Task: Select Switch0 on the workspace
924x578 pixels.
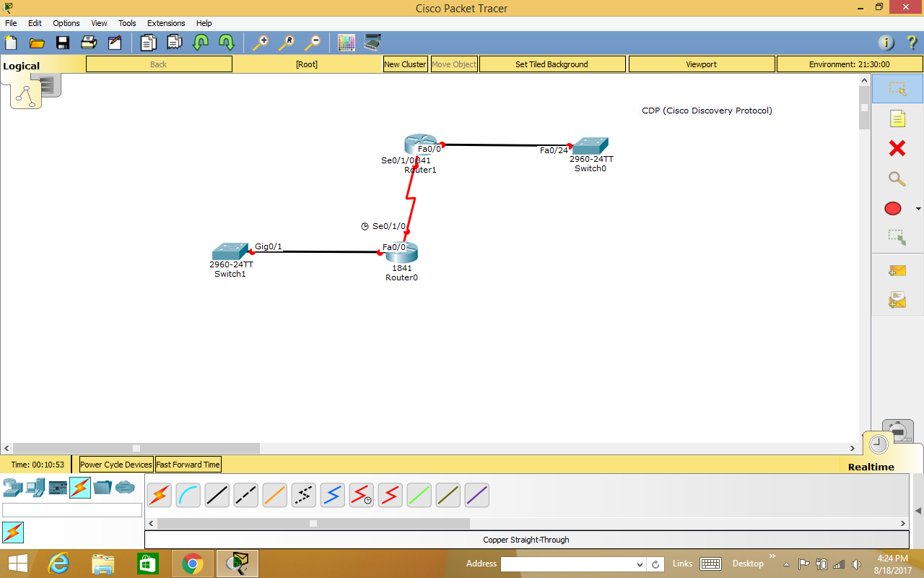Action: [590, 145]
